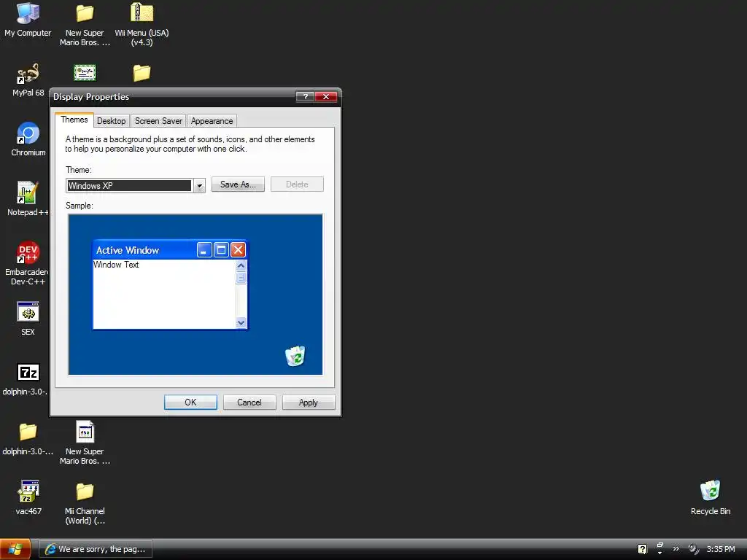Image resolution: width=747 pixels, height=560 pixels.
Task: Click the volume speaker tray icon
Action: point(693,549)
